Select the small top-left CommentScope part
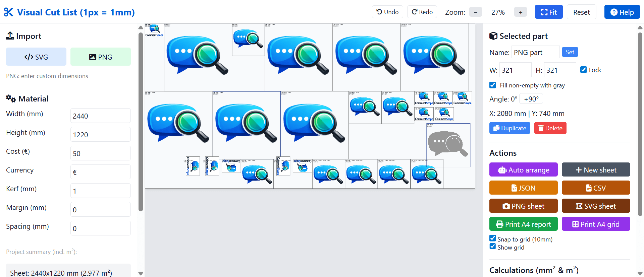Screen dimensions: 644x277 (154, 30)
